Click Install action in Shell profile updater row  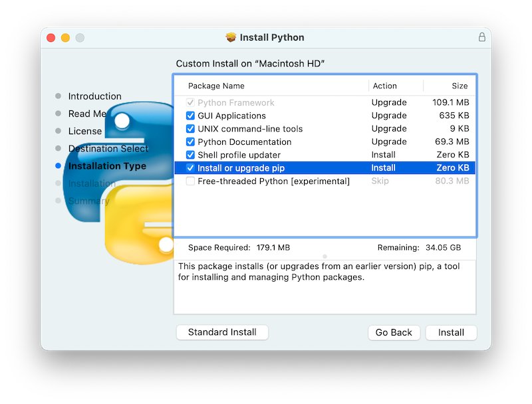pos(384,155)
